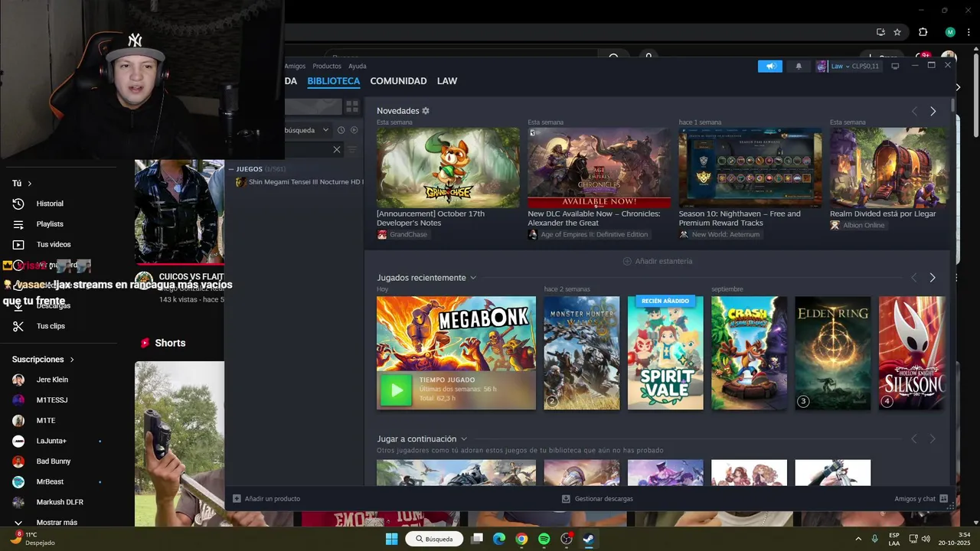
Task: Open Spotify from taskbar
Action: (x=544, y=539)
